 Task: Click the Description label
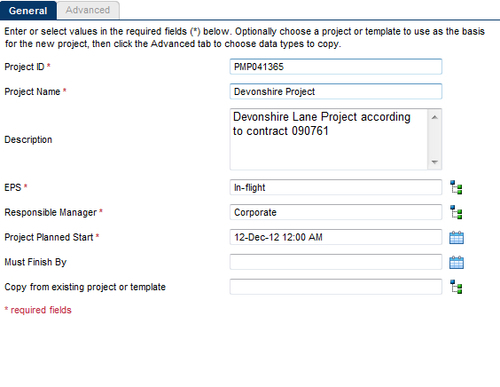28,139
